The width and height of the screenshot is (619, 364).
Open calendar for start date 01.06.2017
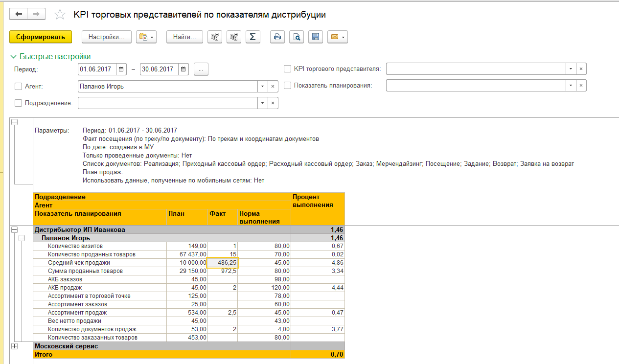tap(121, 69)
